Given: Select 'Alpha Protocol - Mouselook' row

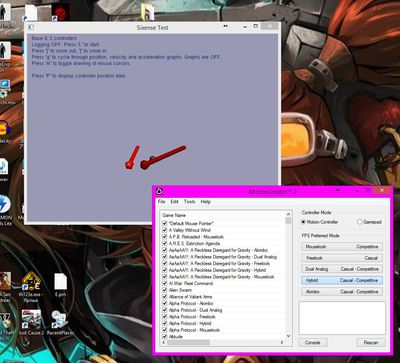Looking at the screenshot, I should click(194, 330).
